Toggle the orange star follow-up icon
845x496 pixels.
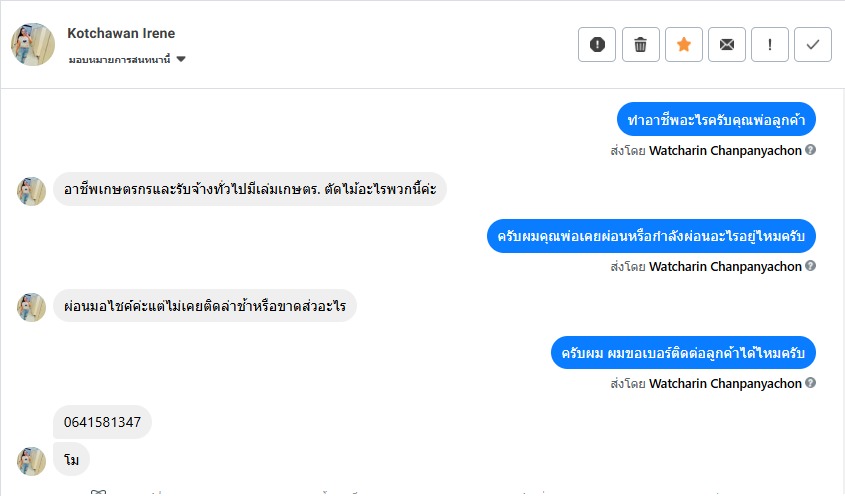click(x=684, y=44)
